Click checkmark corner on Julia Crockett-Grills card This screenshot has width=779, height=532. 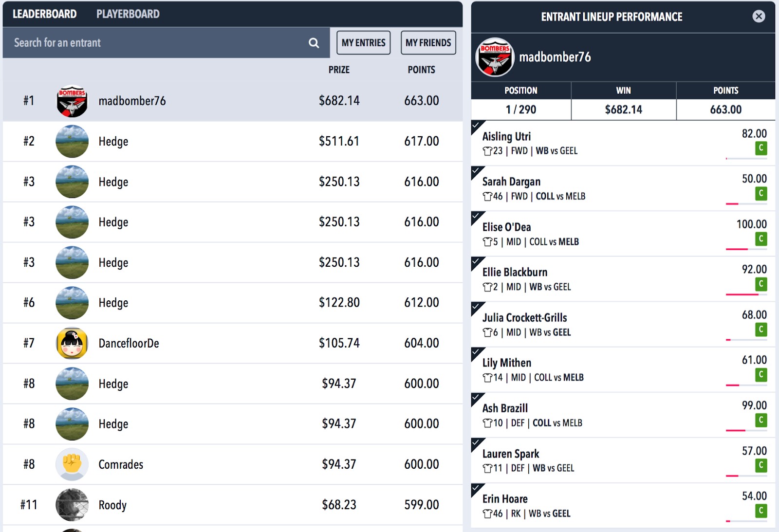pyautogui.click(x=477, y=308)
